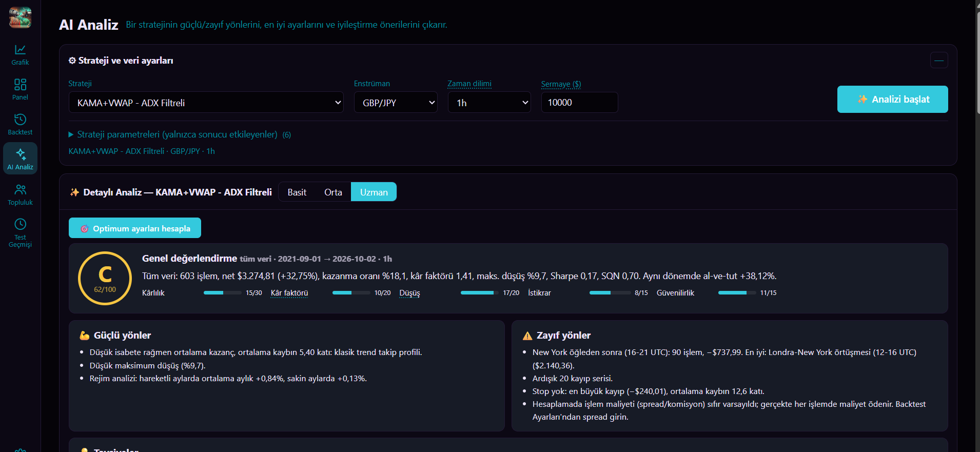980x452 pixels.
Task: Click the Zaman dilimi label
Action: (469, 84)
